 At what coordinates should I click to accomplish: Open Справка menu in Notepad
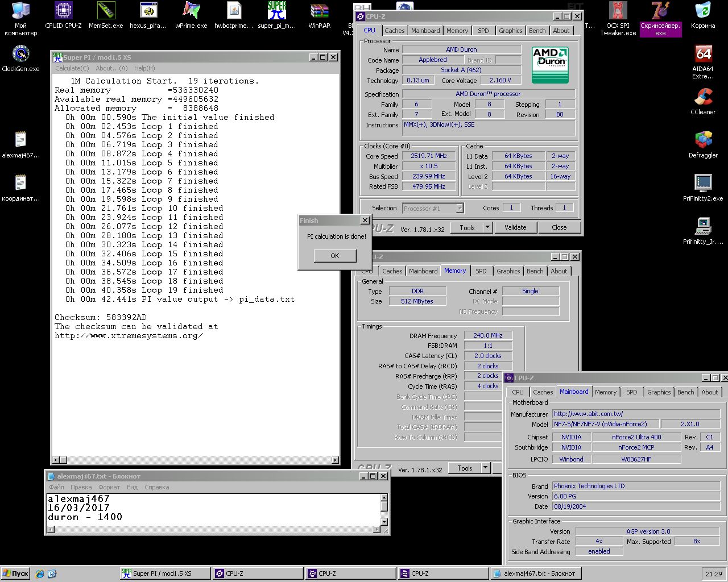click(x=157, y=487)
